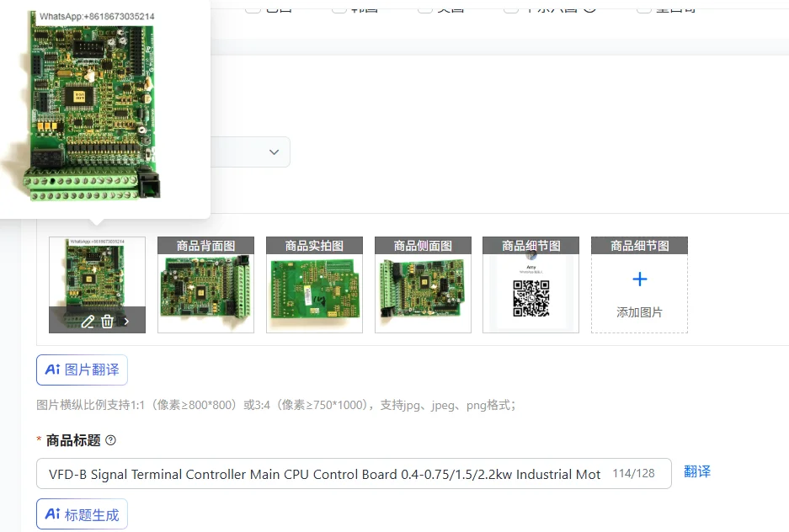Click the 图片横纵比例支持1:1 hint text
789x532 pixels.
(276, 405)
